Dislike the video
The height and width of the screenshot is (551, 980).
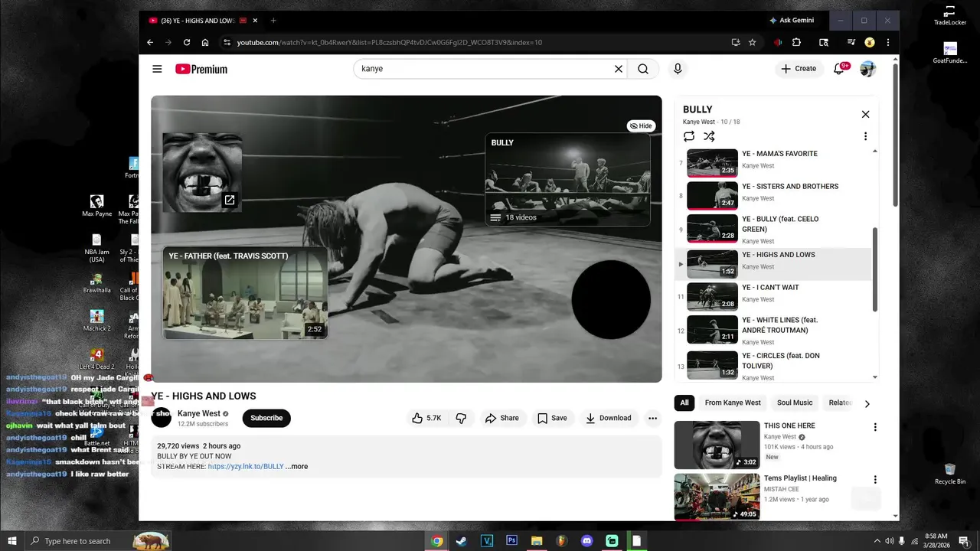(x=461, y=418)
